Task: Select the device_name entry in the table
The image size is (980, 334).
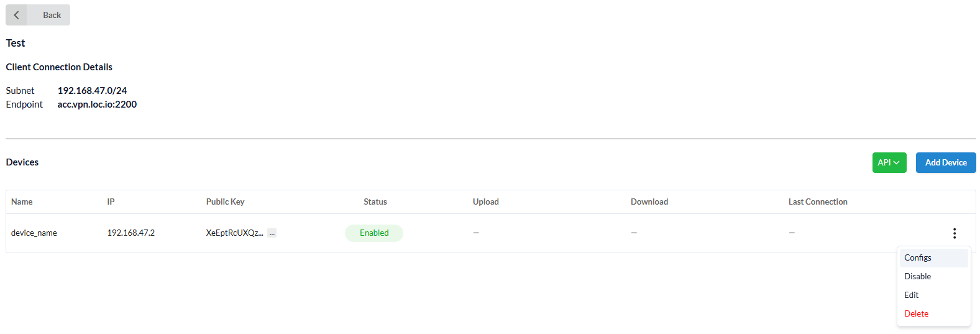Action: tap(34, 233)
